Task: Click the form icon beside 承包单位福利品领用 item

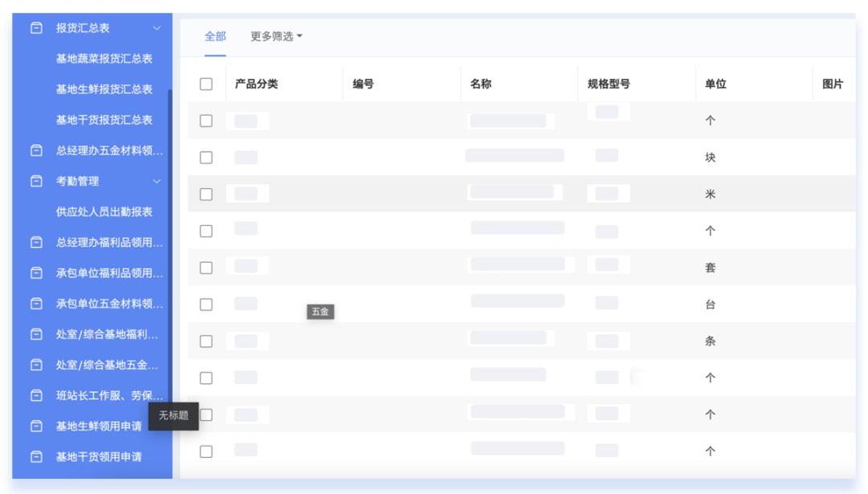Action: [36, 273]
